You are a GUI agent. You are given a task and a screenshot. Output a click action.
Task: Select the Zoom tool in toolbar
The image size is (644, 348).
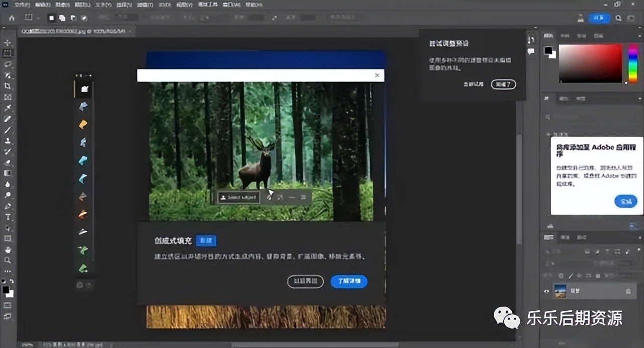8,260
